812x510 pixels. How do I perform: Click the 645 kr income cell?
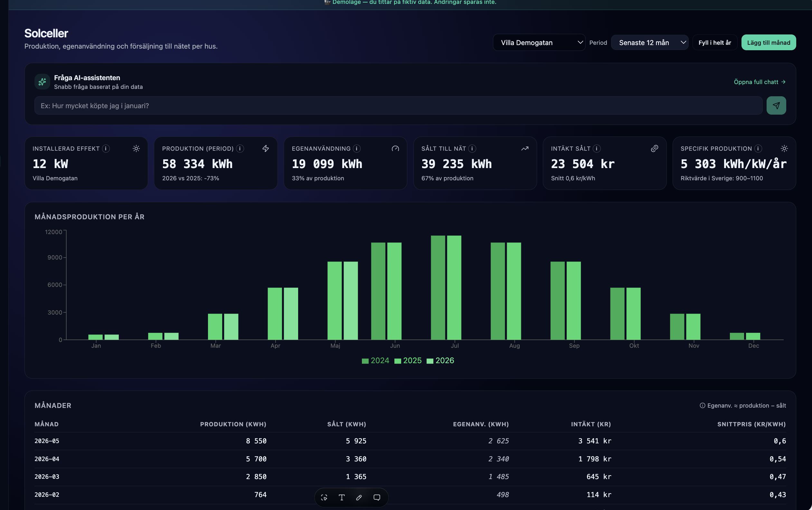pyautogui.click(x=599, y=477)
